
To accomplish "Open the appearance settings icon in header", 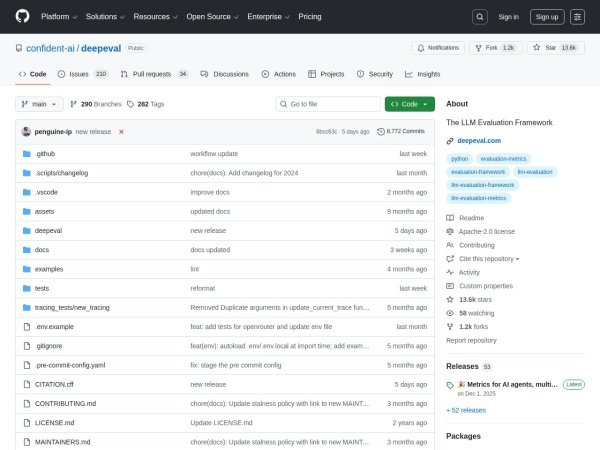I will click(x=577, y=17).
